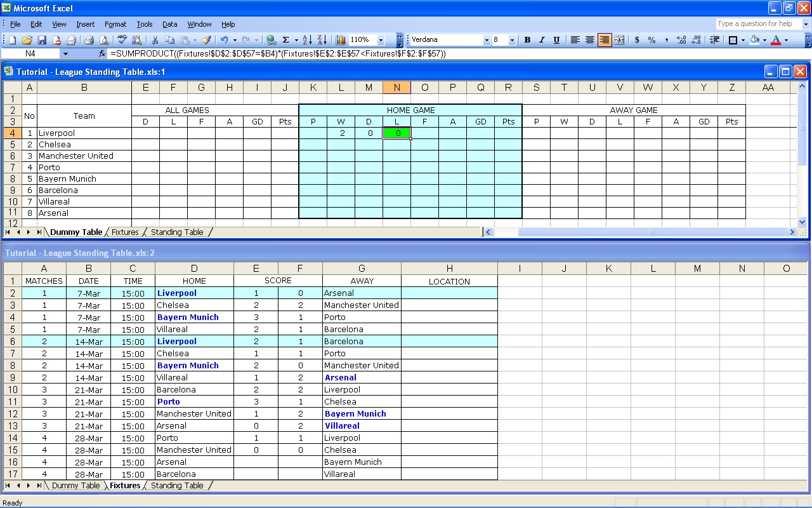Select row 4 header in top window
812x508 pixels.
pos(13,133)
